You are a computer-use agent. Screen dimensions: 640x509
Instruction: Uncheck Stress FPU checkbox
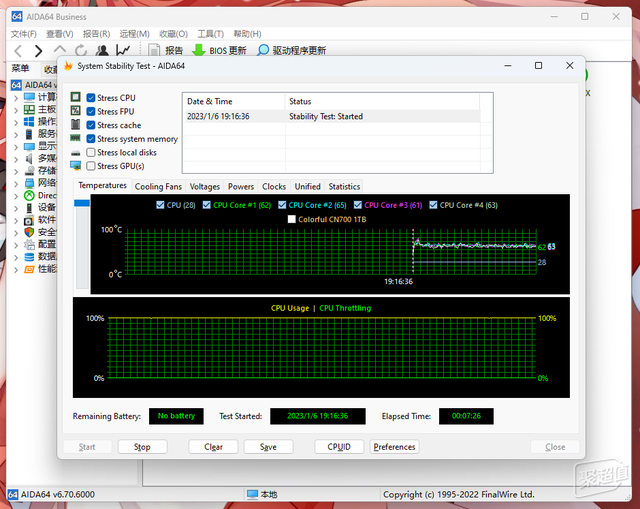pyautogui.click(x=91, y=111)
